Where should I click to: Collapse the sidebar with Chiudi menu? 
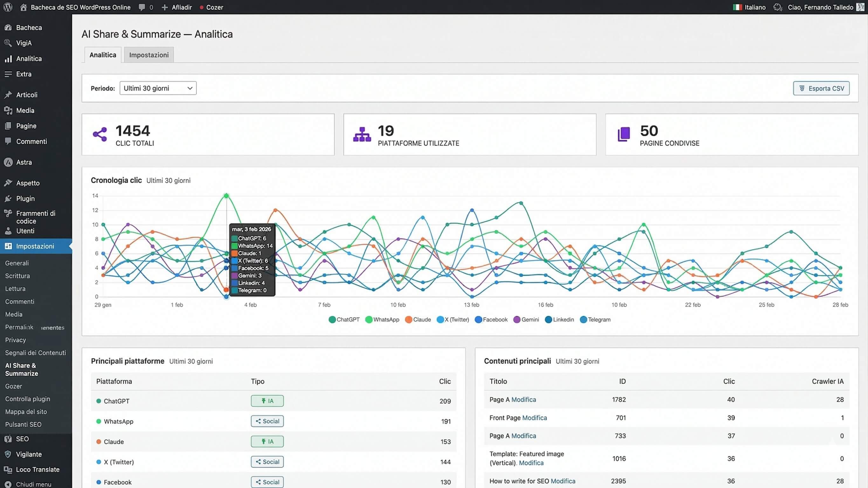[33, 484]
